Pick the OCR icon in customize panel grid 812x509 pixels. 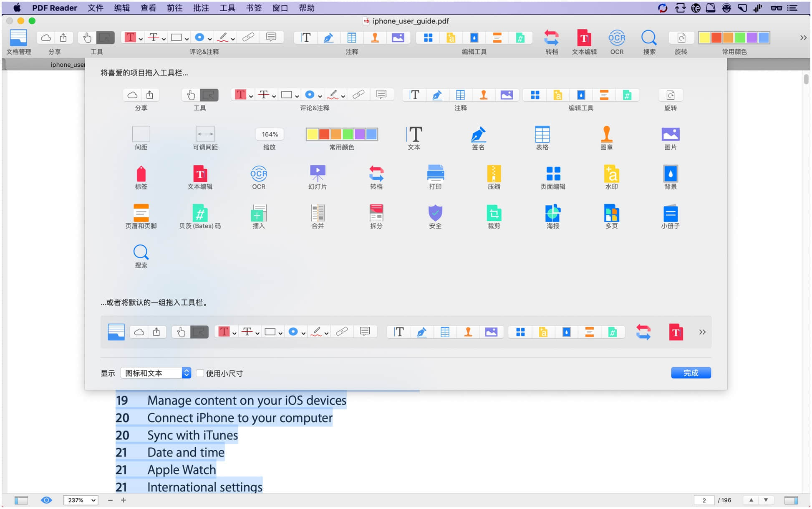pyautogui.click(x=259, y=174)
